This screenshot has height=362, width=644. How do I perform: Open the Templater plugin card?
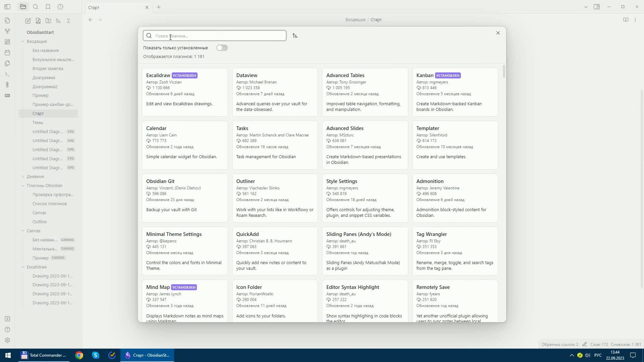coord(455,145)
